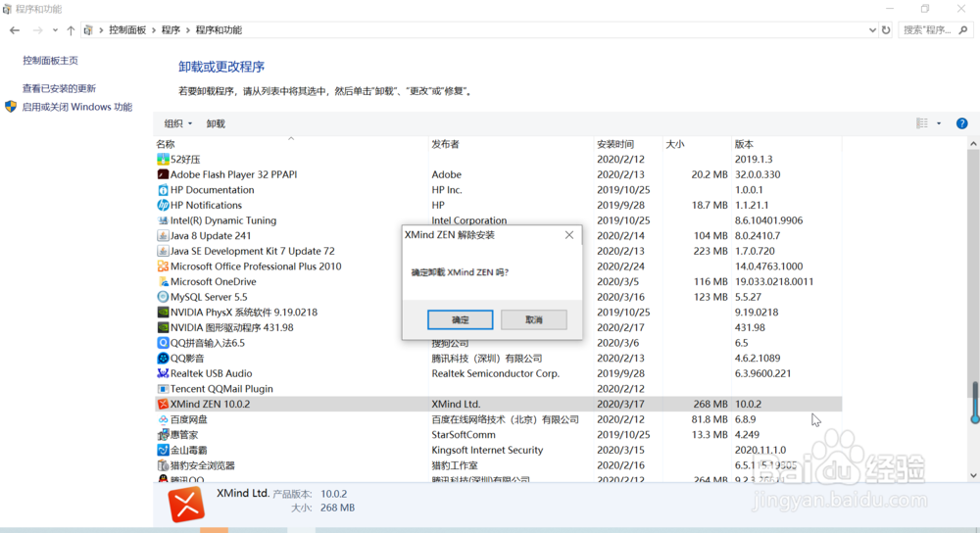Click the back navigation arrow

[x=15, y=30]
